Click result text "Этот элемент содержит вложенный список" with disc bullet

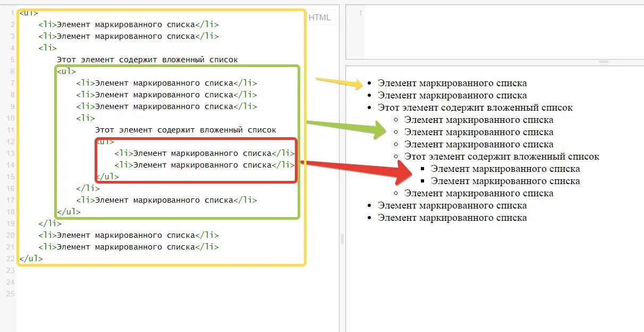point(475,107)
